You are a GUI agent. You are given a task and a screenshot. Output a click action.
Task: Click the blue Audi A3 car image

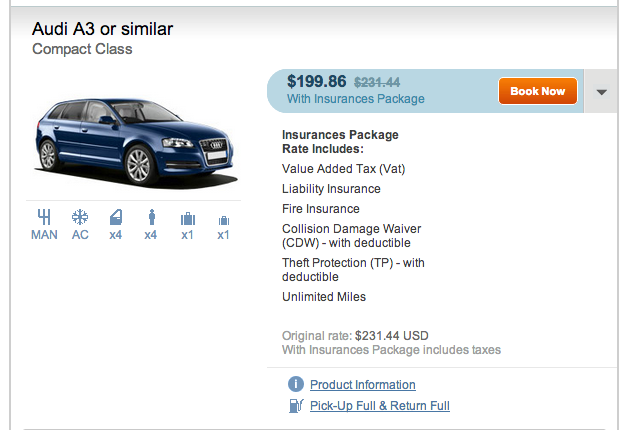[135, 142]
